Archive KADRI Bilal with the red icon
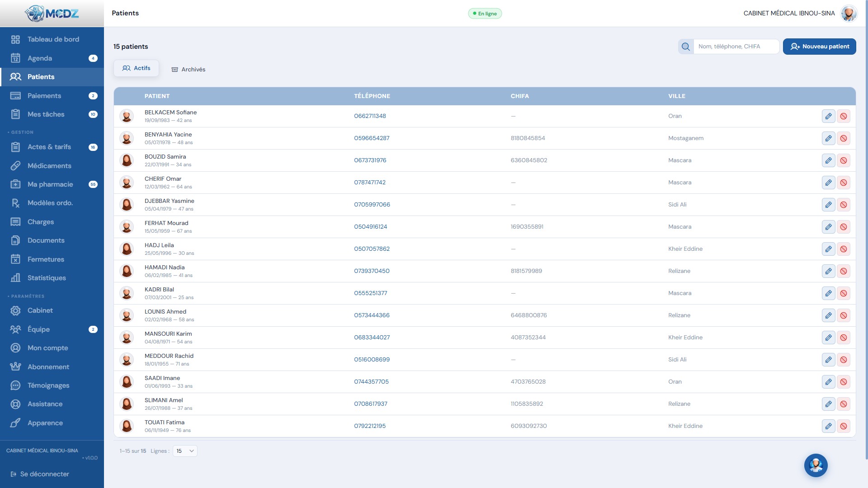868x488 pixels. [x=843, y=293]
